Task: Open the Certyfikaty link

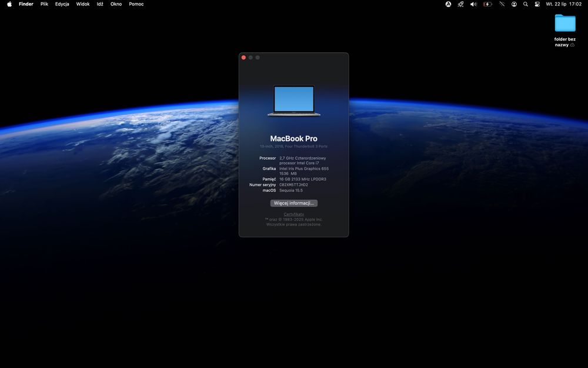Action: tap(293, 214)
